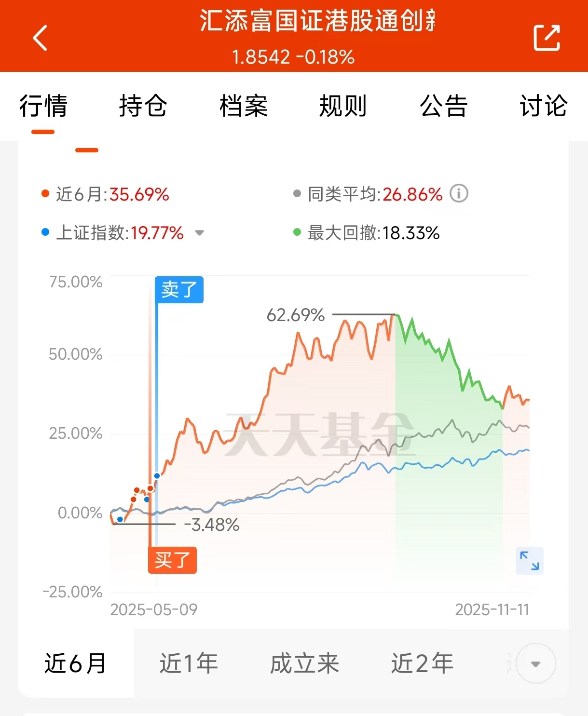Screen dimensions: 588x716
Task: Select the 成立来 time range
Action: (304, 663)
